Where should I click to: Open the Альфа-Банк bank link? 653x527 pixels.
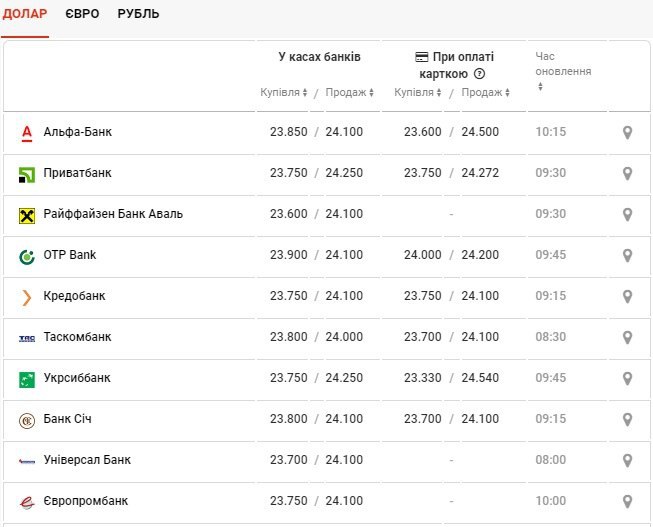point(78,132)
